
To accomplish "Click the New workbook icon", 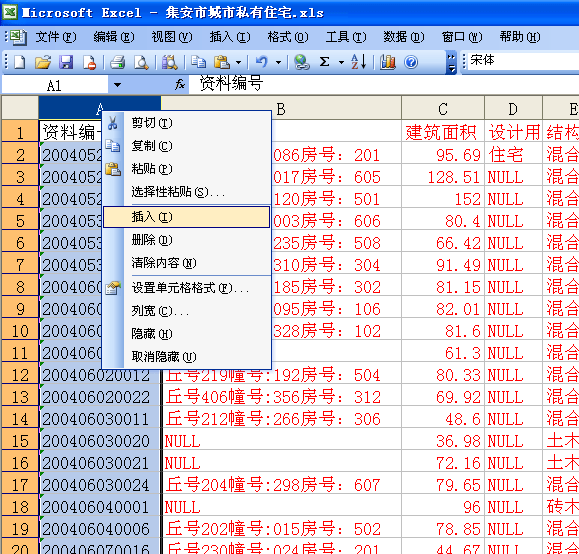I will pyautogui.click(x=19, y=62).
